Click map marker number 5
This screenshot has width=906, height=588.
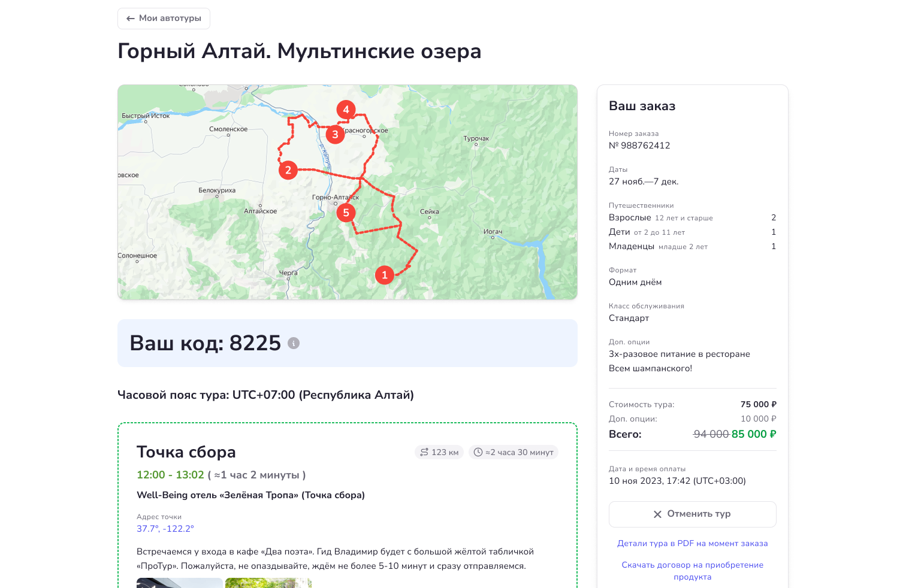(346, 213)
